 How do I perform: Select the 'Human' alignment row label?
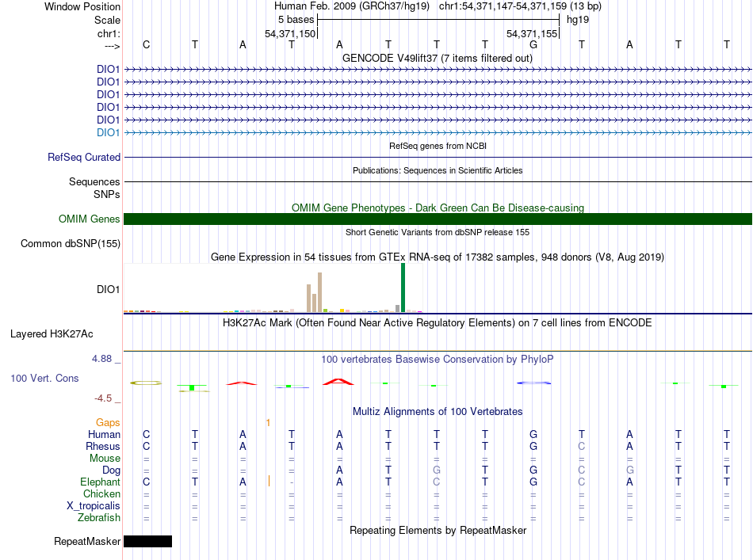[104, 434]
